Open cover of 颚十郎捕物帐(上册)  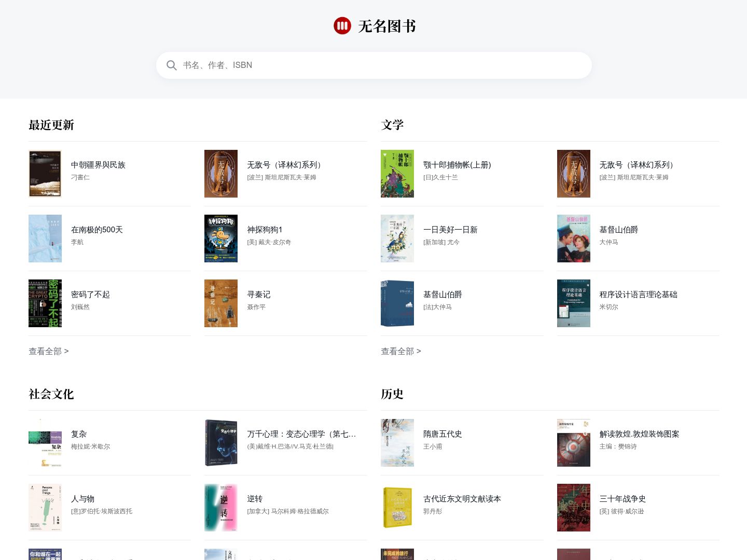[x=397, y=174]
